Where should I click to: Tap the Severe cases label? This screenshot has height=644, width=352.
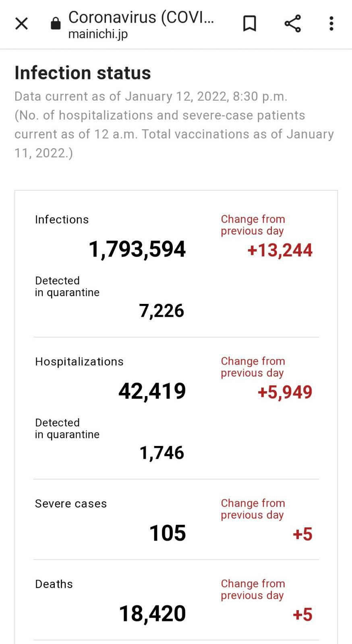coord(71,504)
